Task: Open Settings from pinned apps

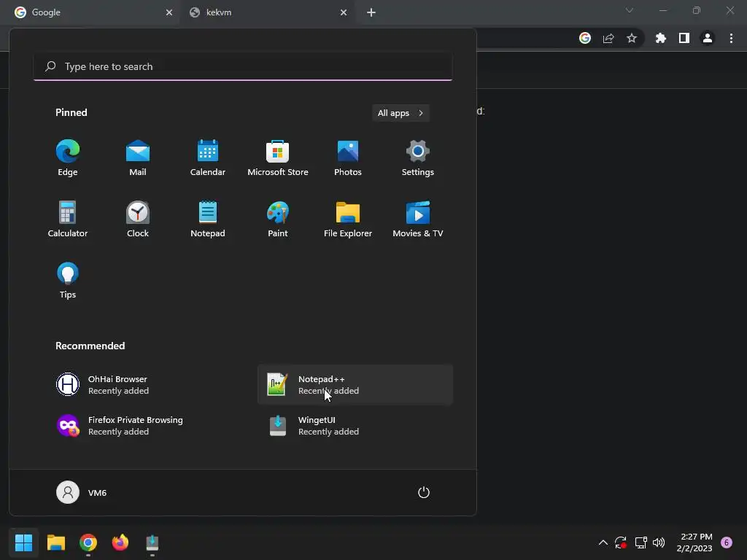Action: (x=418, y=158)
